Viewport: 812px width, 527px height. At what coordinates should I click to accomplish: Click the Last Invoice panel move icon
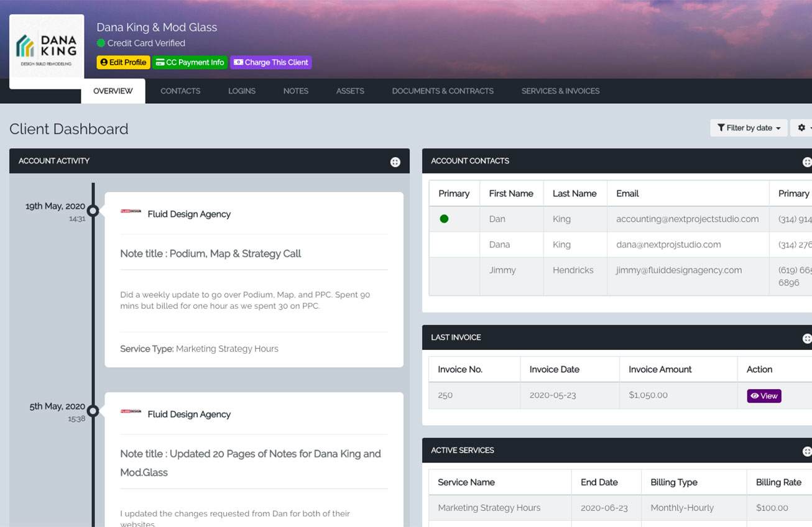point(807,339)
